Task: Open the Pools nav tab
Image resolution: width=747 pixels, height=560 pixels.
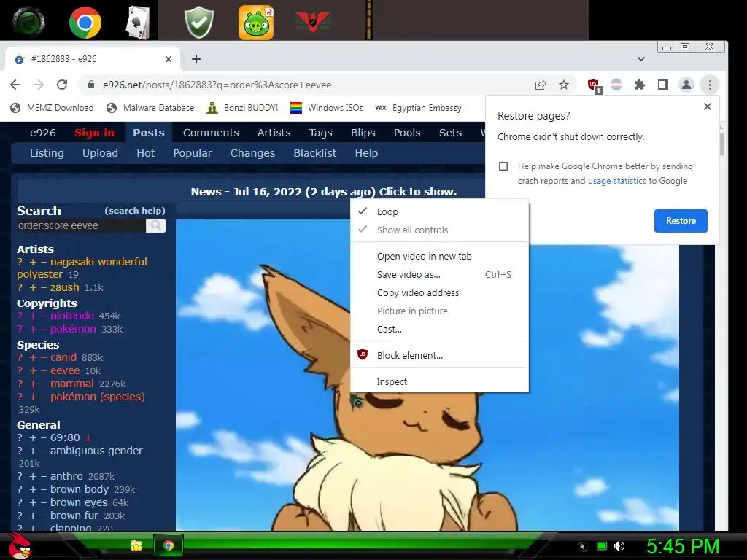Action: coord(407,133)
